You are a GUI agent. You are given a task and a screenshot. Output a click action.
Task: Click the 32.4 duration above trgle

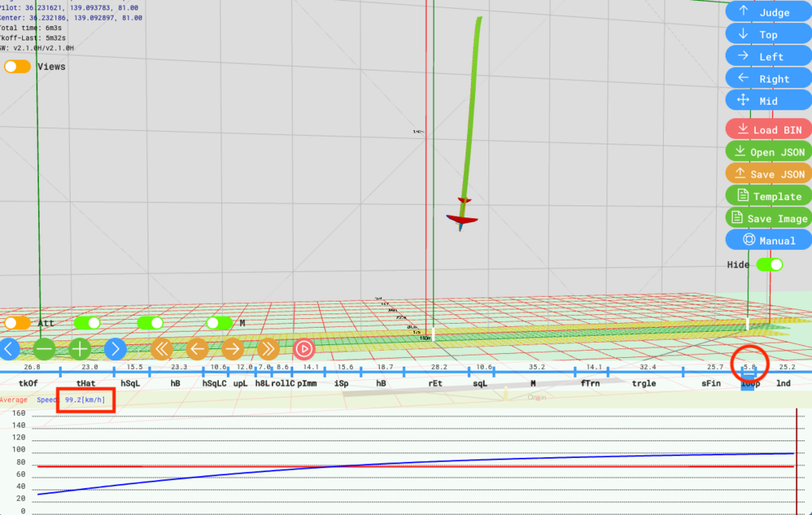(648, 367)
